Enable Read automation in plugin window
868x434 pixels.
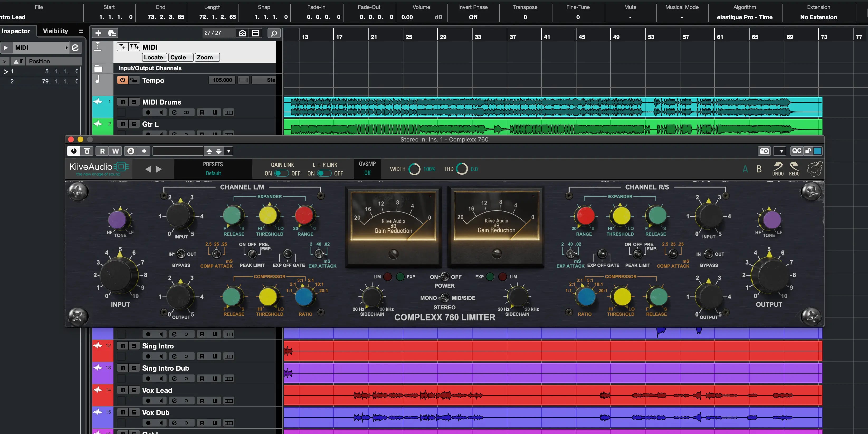(102, 151)
